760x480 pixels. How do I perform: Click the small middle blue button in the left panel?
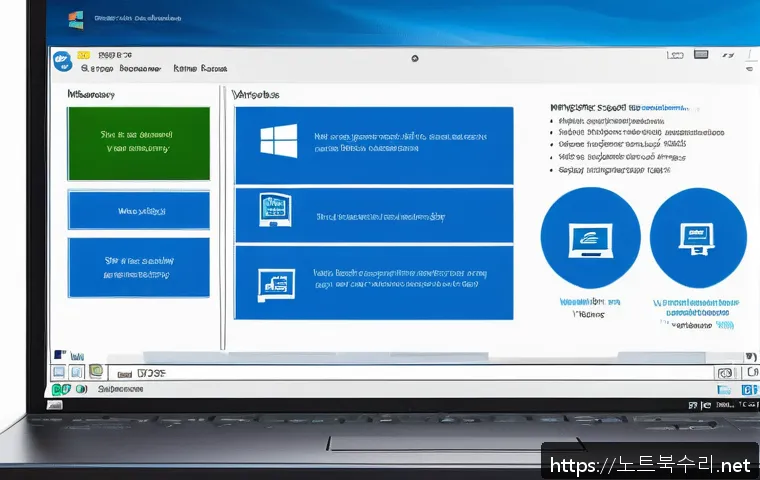tap(138, 211)
